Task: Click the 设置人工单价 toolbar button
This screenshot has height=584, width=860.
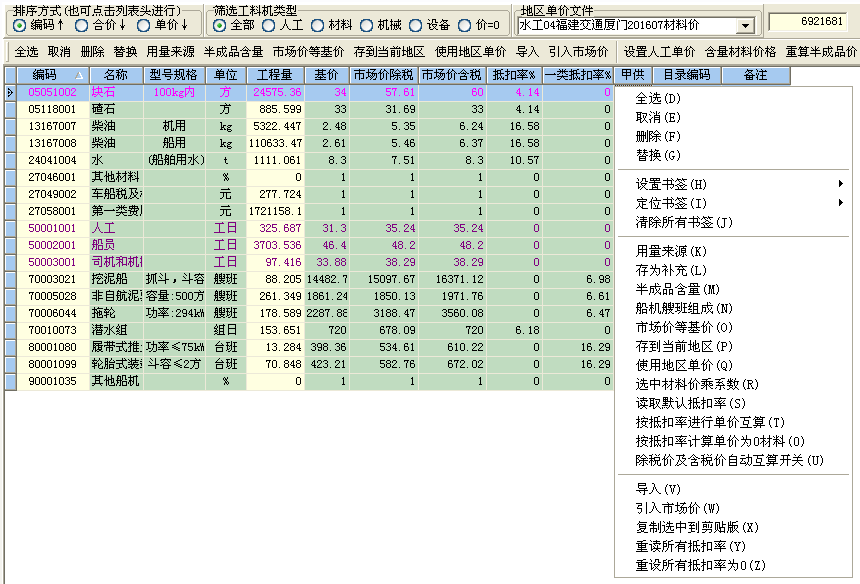Action: [x=659, y=51]
